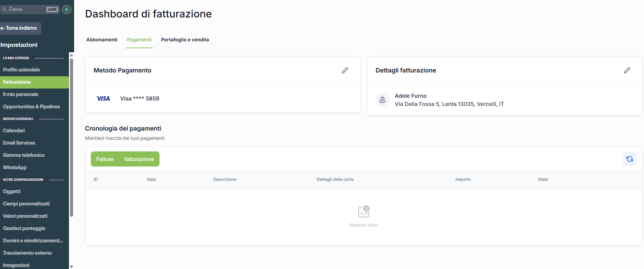
Task: Click the VISA card logo
Action: click(103, 98)
